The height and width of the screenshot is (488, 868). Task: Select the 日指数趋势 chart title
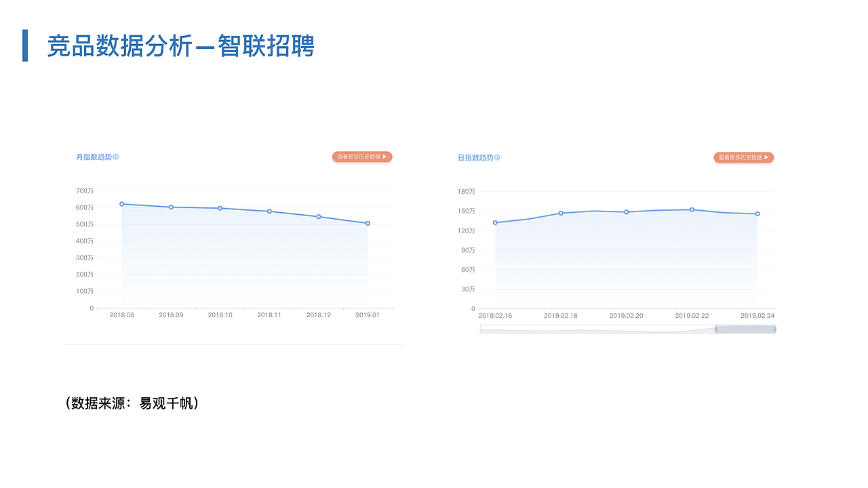pyautogui.click(x=475, y=158)
